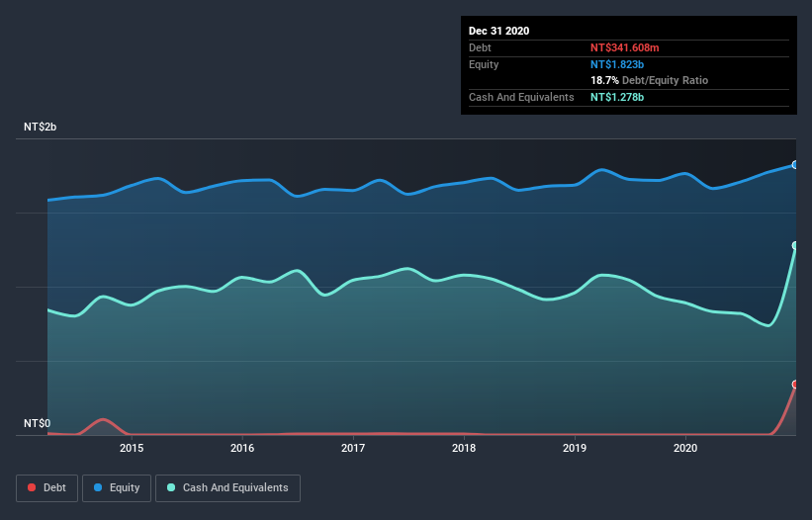812x520 pixels.
Task: Toggle the Debt series legend button
Action: [x=46, y=488]
